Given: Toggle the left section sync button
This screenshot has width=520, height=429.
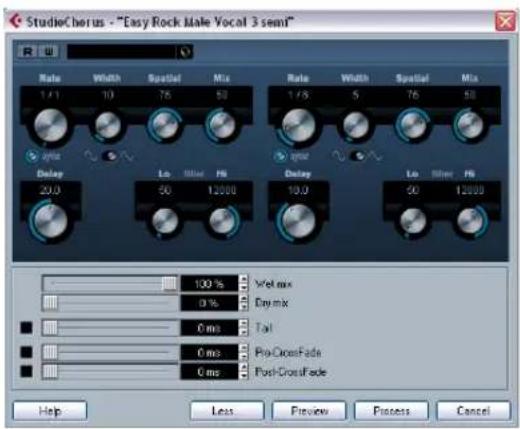Looking at the screenshot, I should (32, 156).
